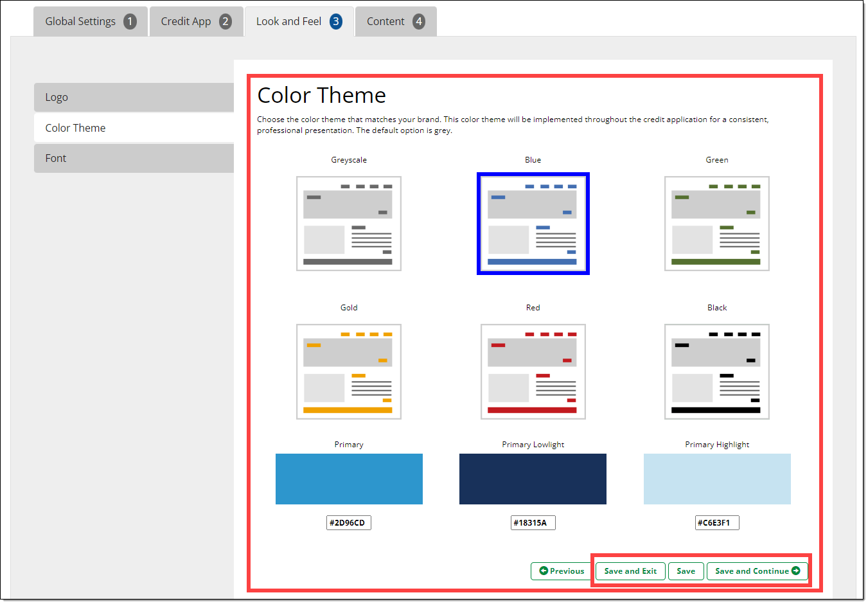The image size is (868, 604).
Task: Select the Black color theme thumbnail
Action: point(716,371)
